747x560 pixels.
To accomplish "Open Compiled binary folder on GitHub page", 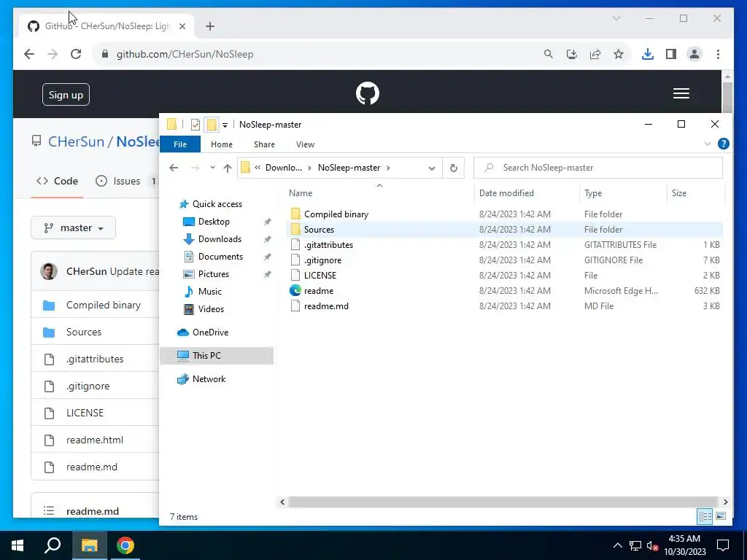I will (104, 306).
